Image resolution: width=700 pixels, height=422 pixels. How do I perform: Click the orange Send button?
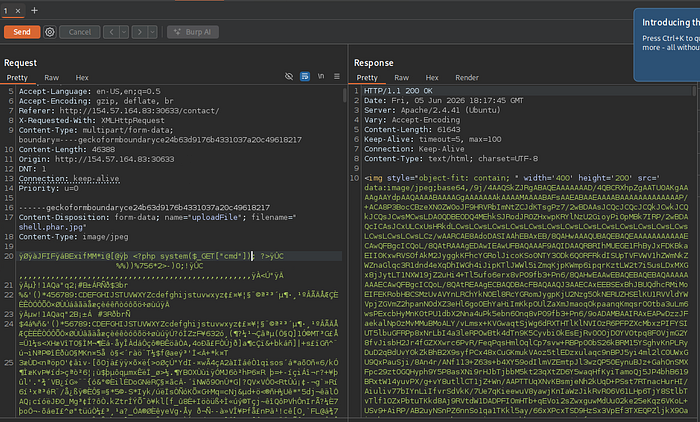22,32
